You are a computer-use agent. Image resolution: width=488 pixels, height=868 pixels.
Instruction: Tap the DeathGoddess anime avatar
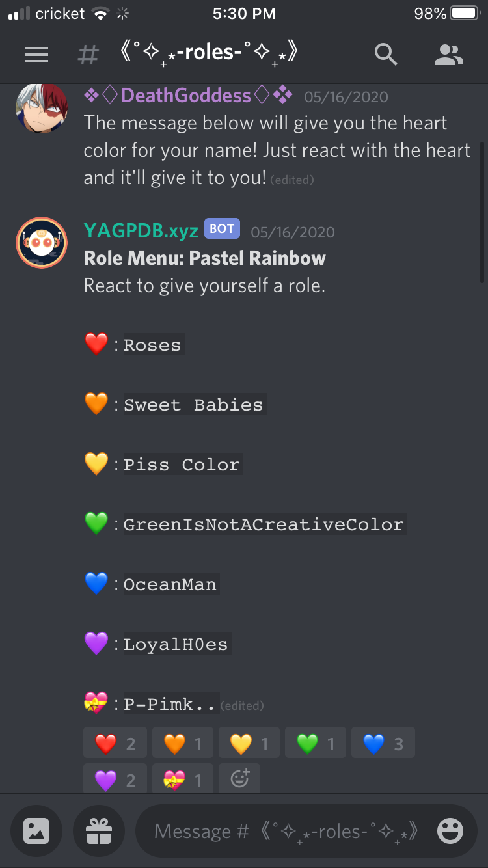[42, 108]
